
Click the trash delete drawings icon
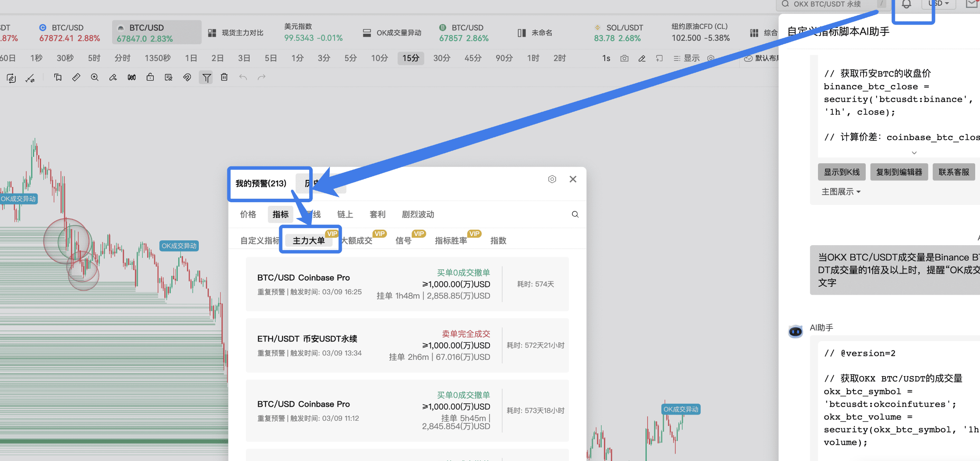(224, 77)
